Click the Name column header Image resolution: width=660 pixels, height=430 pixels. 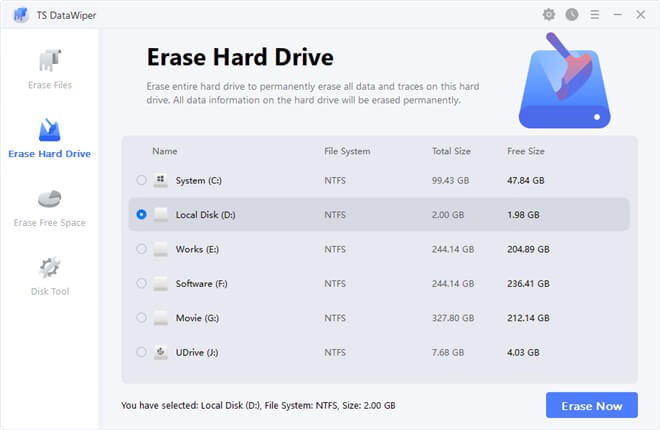[165, 151]
